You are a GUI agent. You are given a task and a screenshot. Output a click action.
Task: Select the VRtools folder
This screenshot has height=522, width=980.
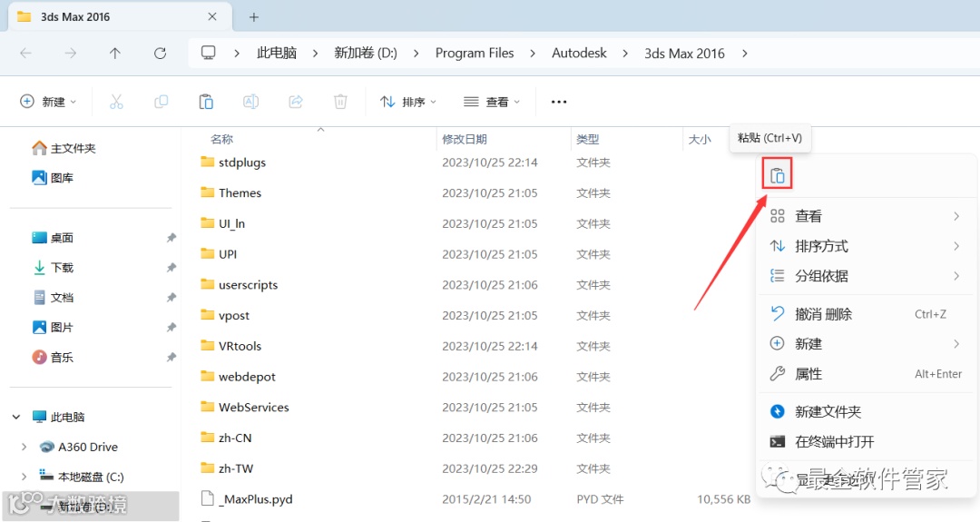tap(231, 346)
